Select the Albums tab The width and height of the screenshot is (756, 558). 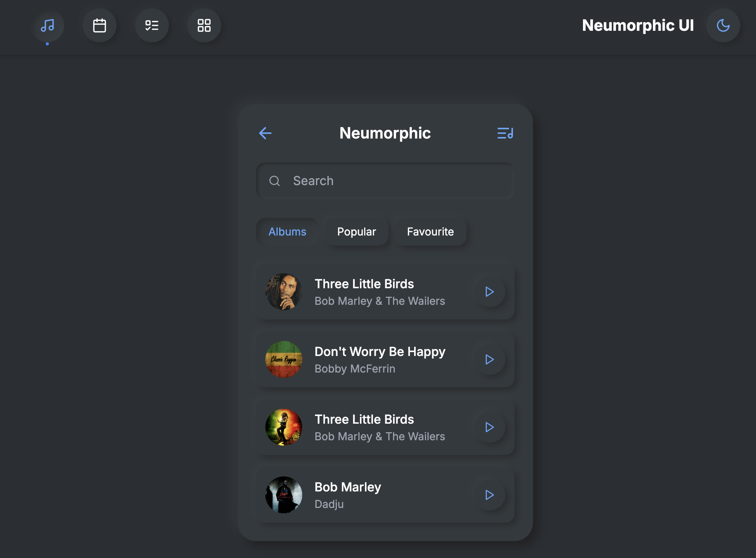click(287, 232)
